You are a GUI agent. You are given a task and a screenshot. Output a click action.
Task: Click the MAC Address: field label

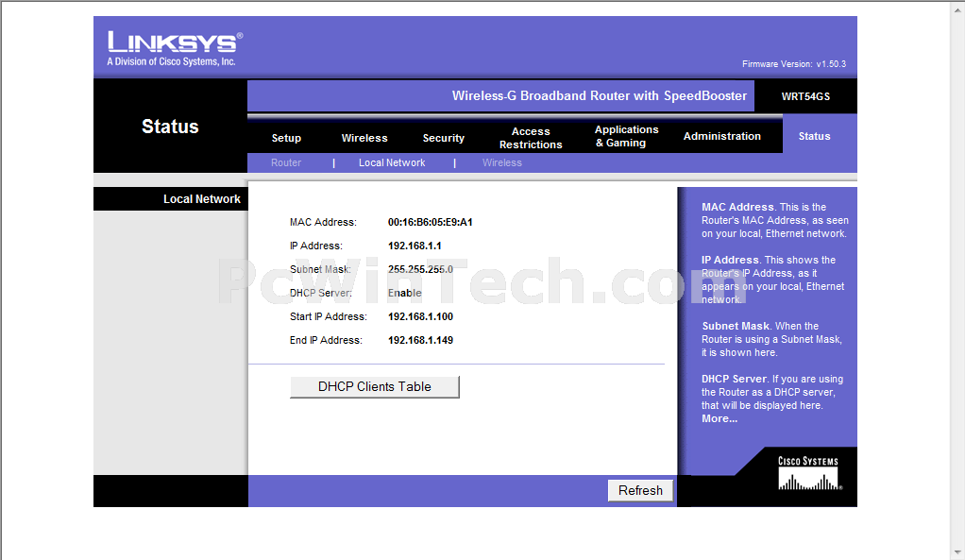323,222
